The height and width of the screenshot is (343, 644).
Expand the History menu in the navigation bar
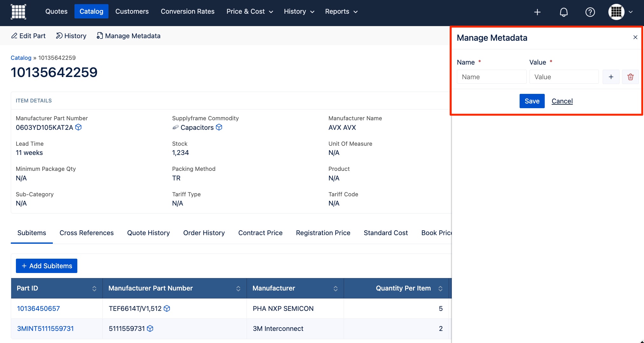tap(299, 11)
